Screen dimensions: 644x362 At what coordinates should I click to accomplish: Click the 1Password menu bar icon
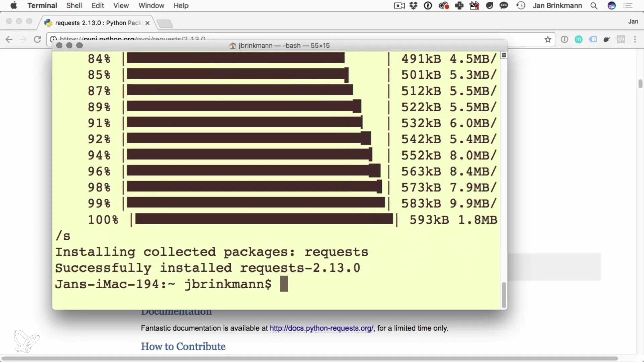[x=428, y=6]
